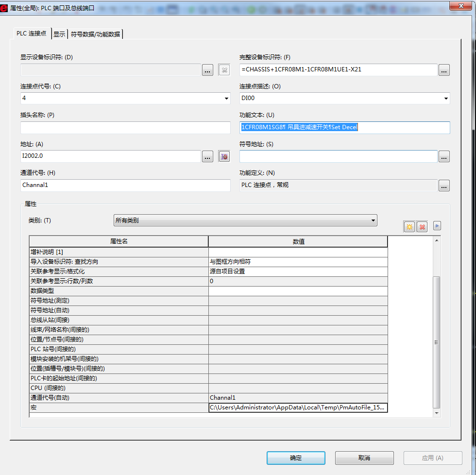Add new property with yellow star icon
The height and width of the screenshot is (475, 476).
click(409, 226)
